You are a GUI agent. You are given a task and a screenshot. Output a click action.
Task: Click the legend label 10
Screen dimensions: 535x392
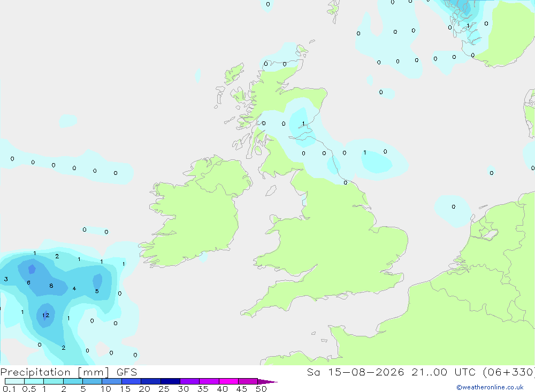coord(105,389)
